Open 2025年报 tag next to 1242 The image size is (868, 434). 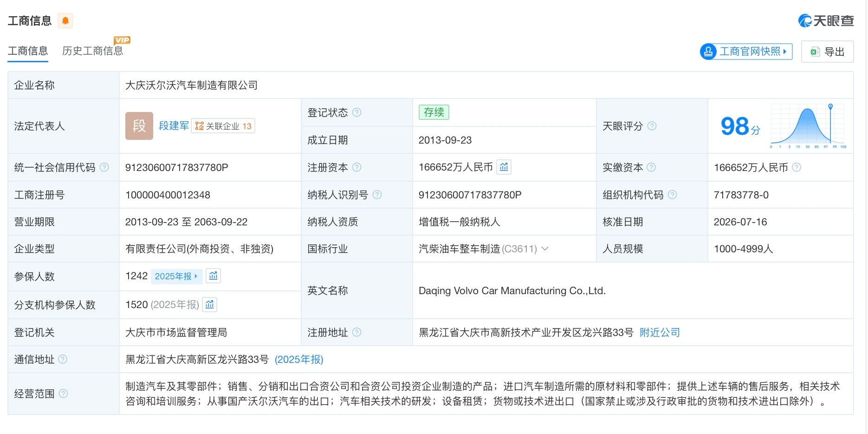point(177,276)
